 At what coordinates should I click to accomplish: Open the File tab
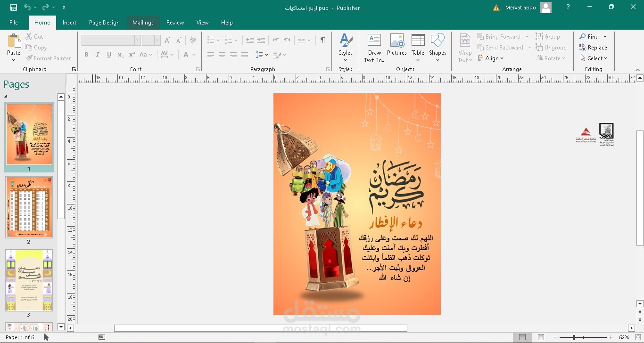(x=14, y=23)
